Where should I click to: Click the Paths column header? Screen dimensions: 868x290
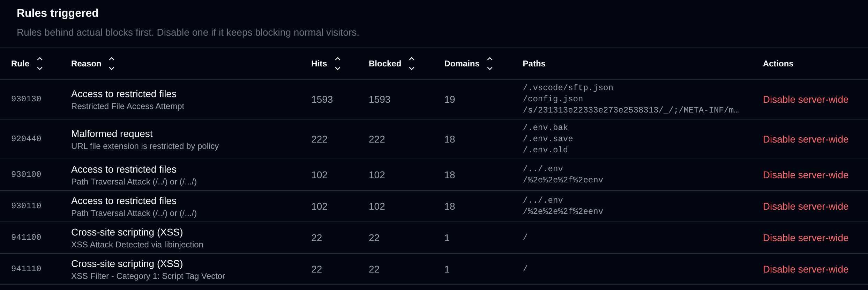(534, 64)
